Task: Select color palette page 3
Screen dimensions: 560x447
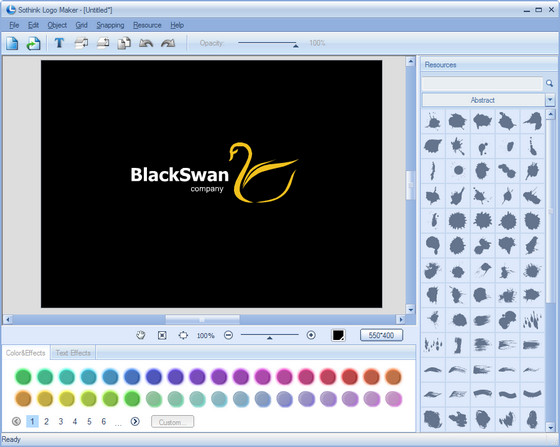Action: pyautogui.click(x=61, y=422)
